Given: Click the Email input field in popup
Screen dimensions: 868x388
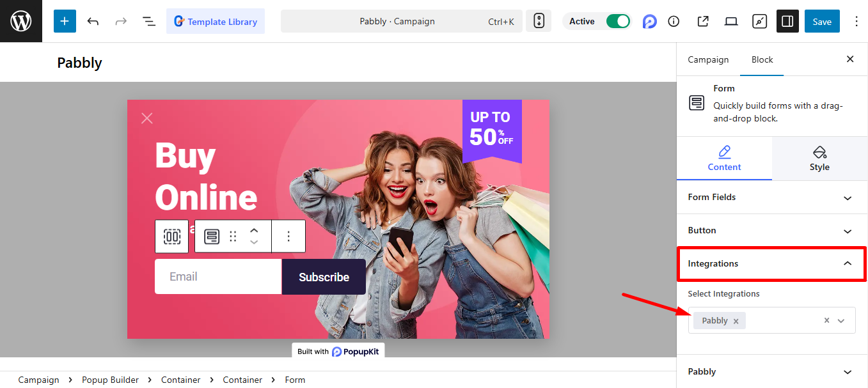Looking at the screenshot, I should [217, 277].
